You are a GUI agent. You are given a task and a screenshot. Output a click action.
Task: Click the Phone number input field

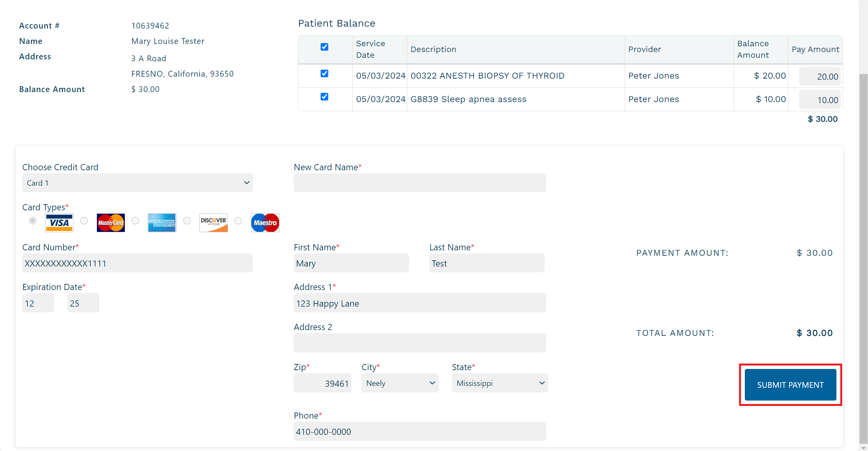click(x=420, y=432)
